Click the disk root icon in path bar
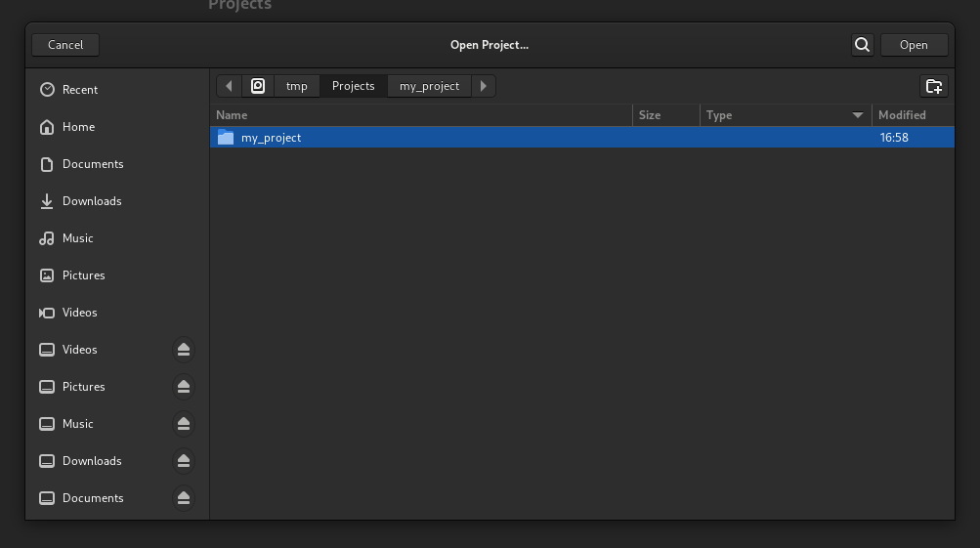Image resolution: width=980 pixels, height=548 pixels. point(258,86)
